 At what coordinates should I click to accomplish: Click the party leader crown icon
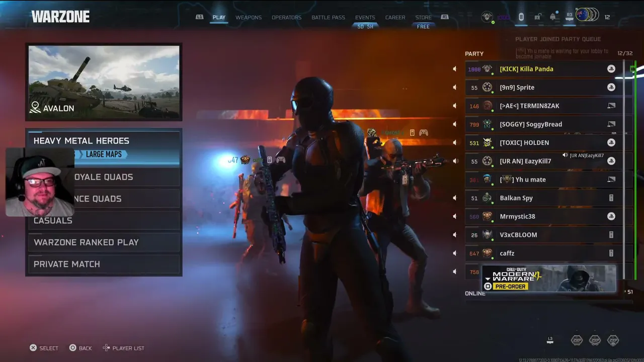click(x=633, y=68)
